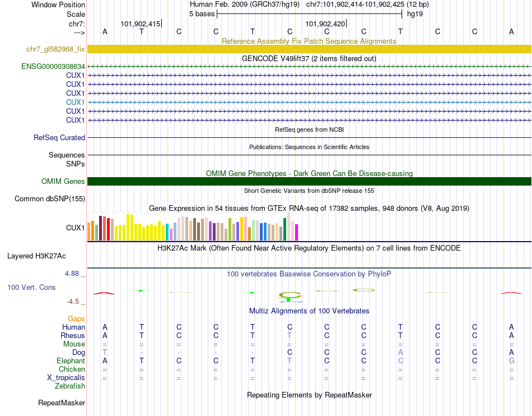Open the RefSeq Curated track label
532x416 pixels.
tap(59, 137)
